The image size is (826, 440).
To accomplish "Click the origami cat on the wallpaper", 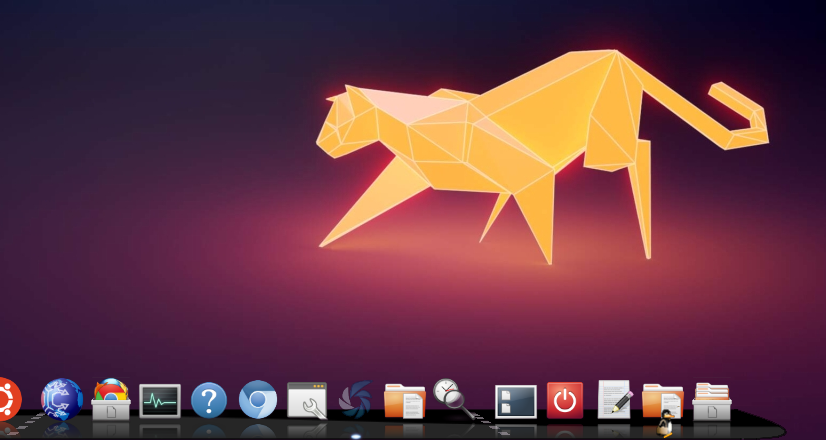I will [520, 140].
